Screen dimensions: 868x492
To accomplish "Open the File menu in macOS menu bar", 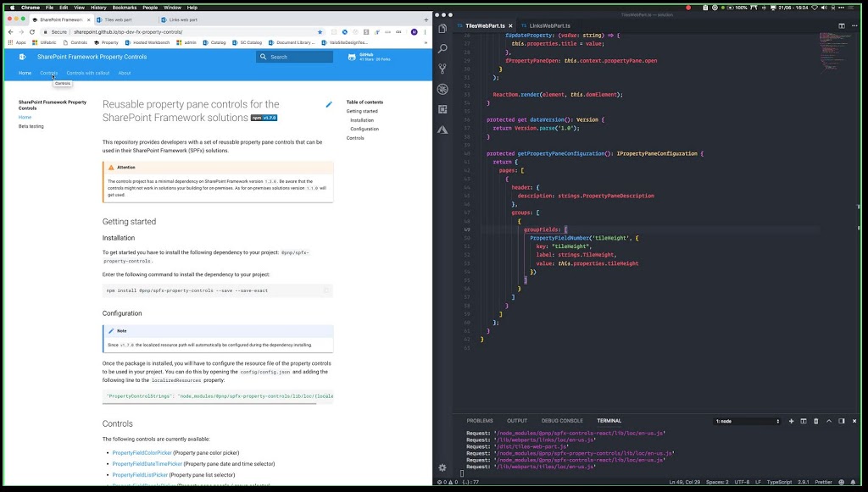I will [49, 8].
